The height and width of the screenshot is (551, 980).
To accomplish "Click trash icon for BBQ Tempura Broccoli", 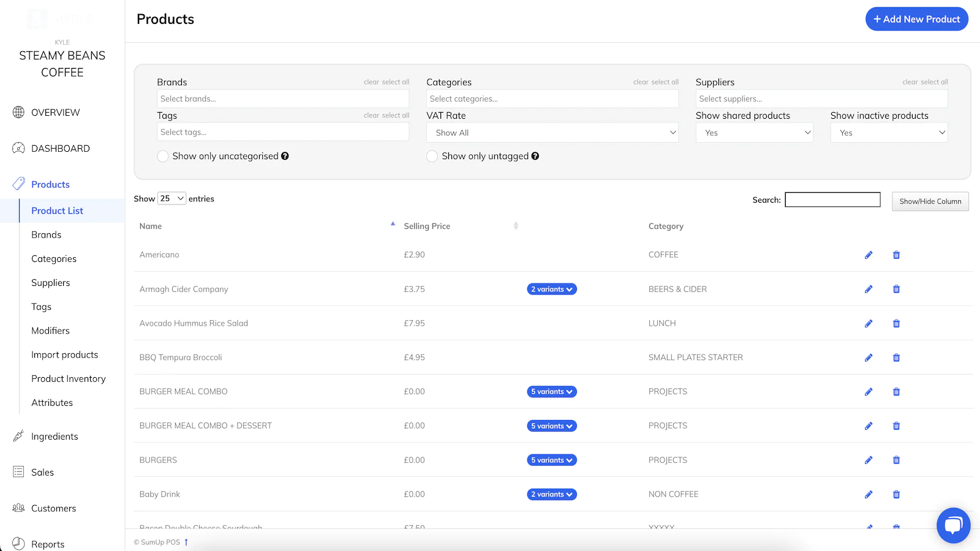I will (x=896, y=358).
